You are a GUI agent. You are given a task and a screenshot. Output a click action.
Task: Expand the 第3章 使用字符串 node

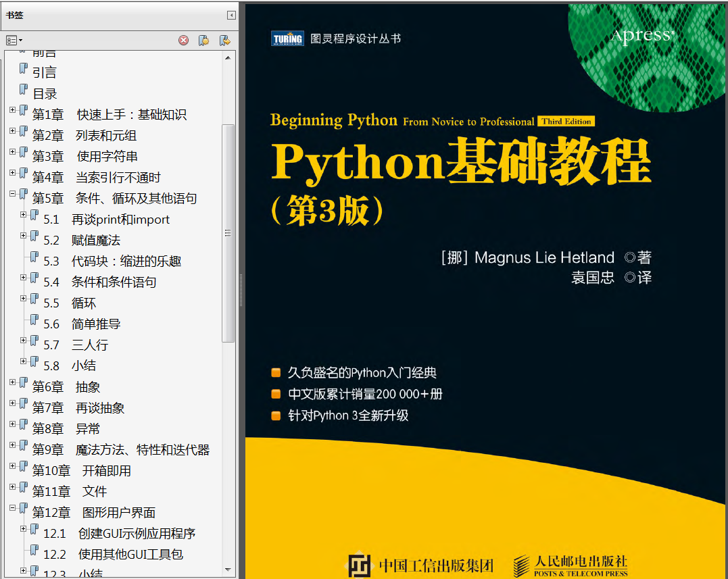coord(13,152)
